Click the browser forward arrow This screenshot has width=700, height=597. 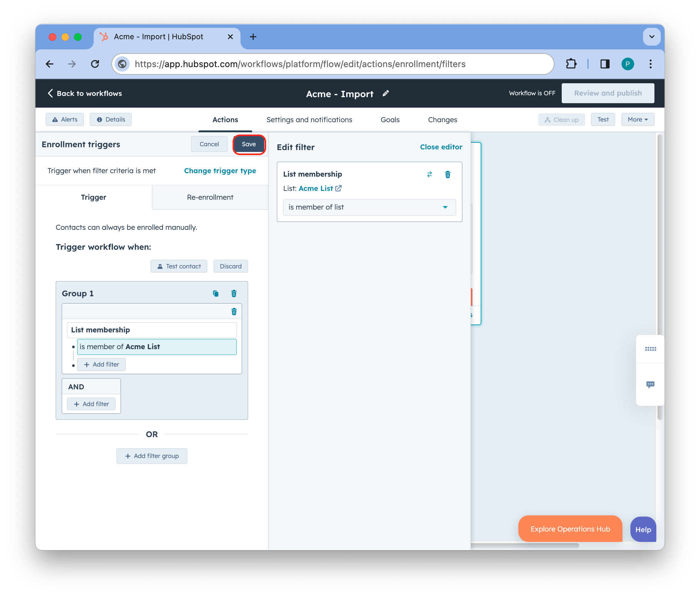(72, 64)
